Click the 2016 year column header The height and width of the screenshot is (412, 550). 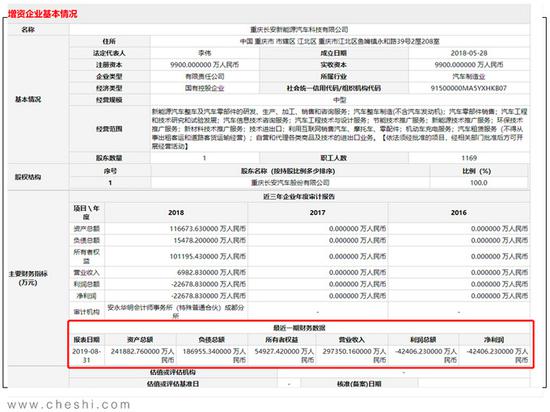coord(459,212)
